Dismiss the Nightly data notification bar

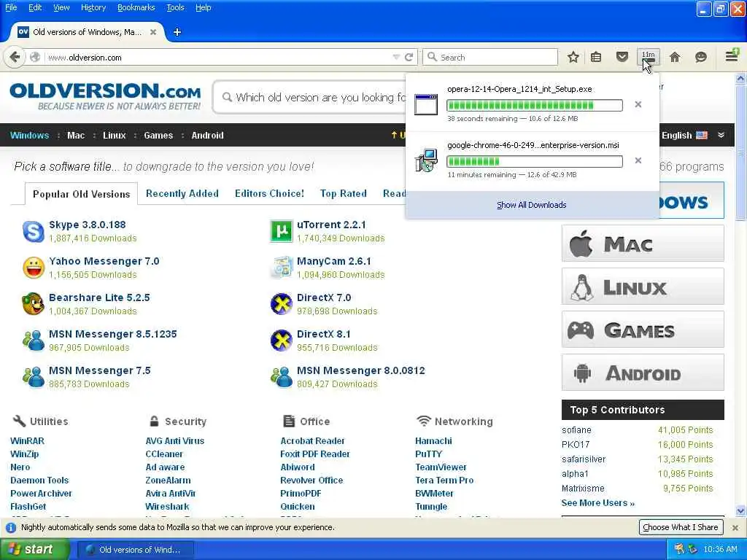click(735, 528)
